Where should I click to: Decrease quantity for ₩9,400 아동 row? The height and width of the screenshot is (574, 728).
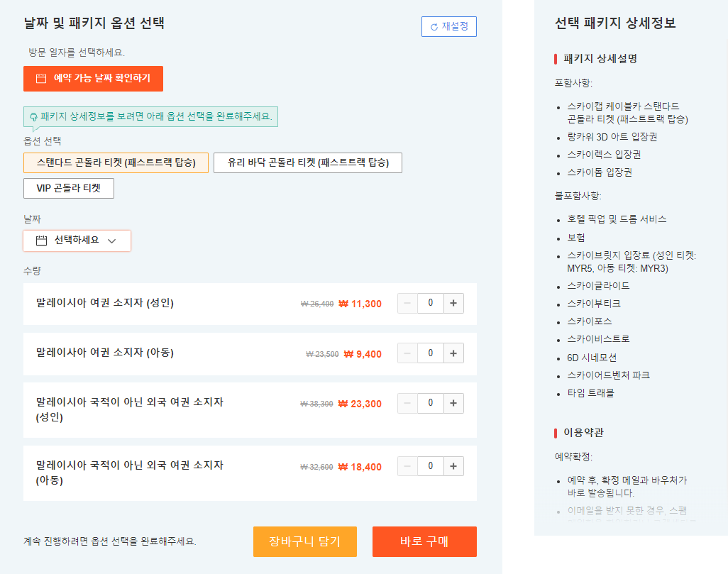pos(407,353)
